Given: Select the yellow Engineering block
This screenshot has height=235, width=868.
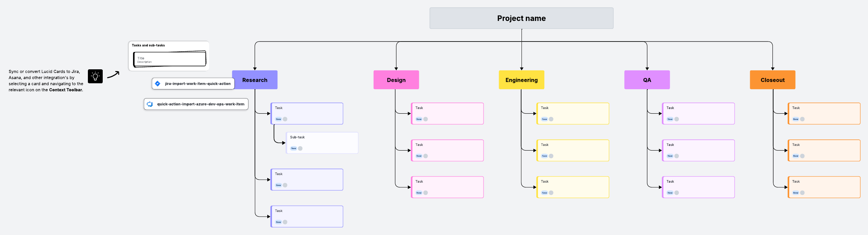Looking at the screenshot, I should 522,80.
